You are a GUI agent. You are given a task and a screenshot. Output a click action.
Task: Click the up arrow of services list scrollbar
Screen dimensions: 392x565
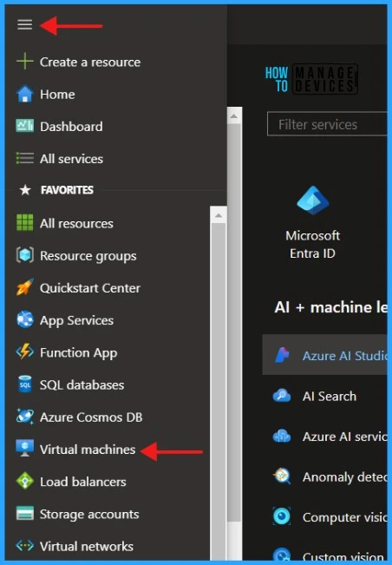point(234,115)
